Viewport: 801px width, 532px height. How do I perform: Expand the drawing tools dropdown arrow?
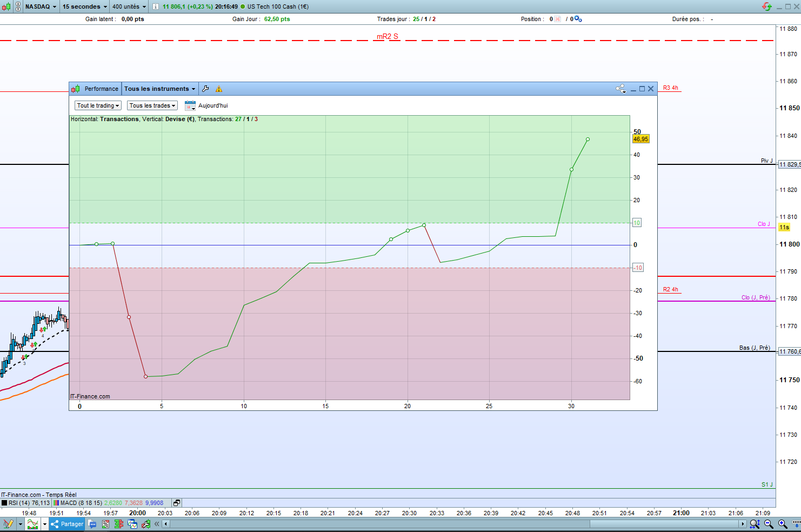(21, 524)
